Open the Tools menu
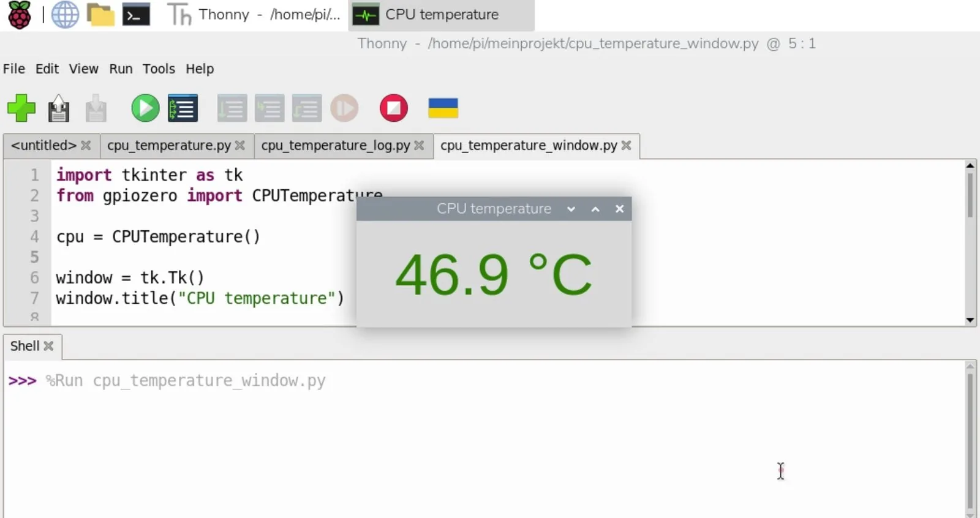 pyautogui.click(x=159, y=69)
